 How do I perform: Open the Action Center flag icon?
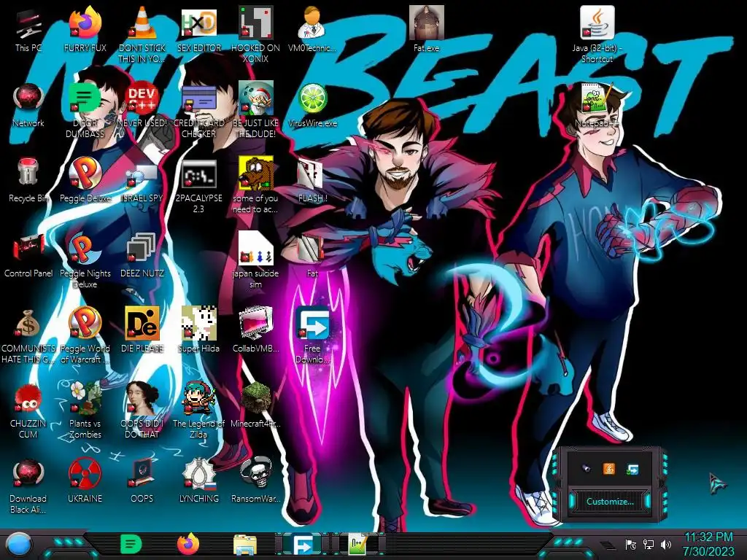point(631,544)
